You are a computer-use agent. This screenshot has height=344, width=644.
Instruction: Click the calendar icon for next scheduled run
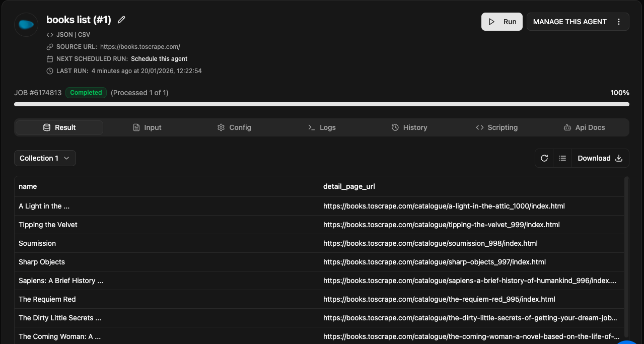pyautogui.click(x=50, y=59)
